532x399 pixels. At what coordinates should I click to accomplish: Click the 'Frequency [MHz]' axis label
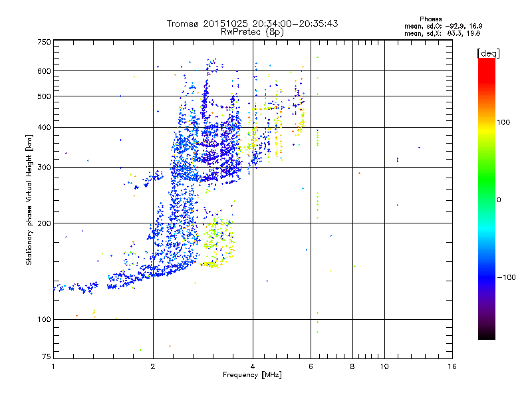tap(252, 374)
